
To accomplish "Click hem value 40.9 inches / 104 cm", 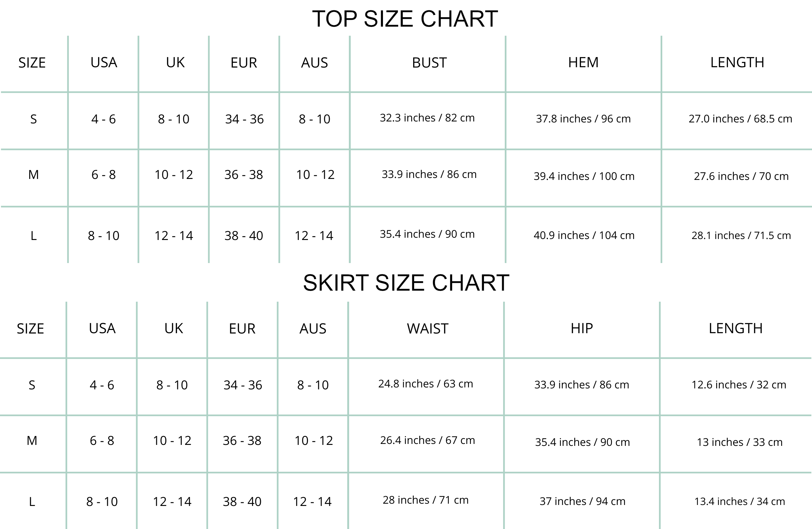I will point(584,236).
